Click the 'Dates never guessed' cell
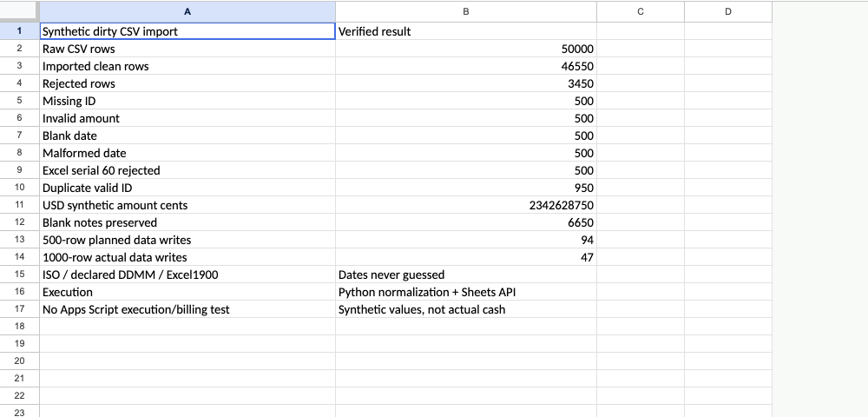The width and height of the screenshot is (868, 417). [x=465, y=275]
